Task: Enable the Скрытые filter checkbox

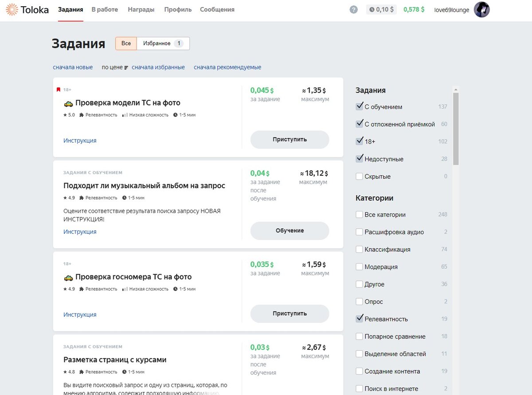Action: (359, 176)
